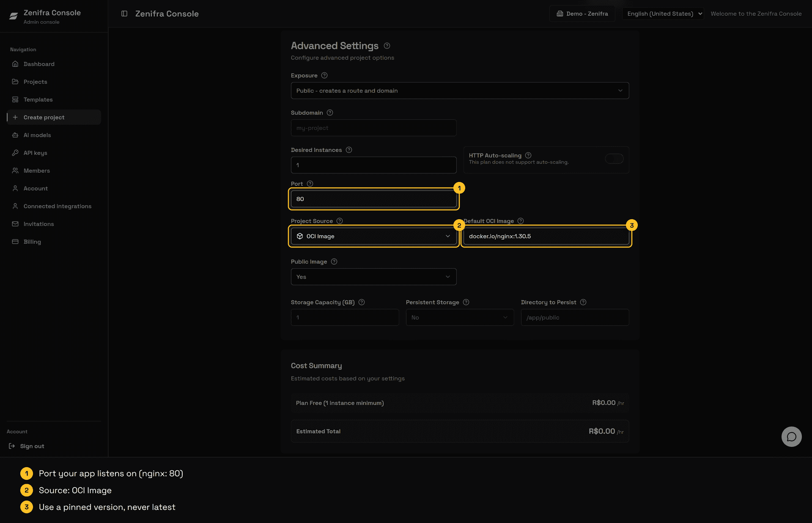Image resolution: width=812 pixels, height=523 pixels.
Task: Click the Directory to Persist field
Action: point(575,317)
